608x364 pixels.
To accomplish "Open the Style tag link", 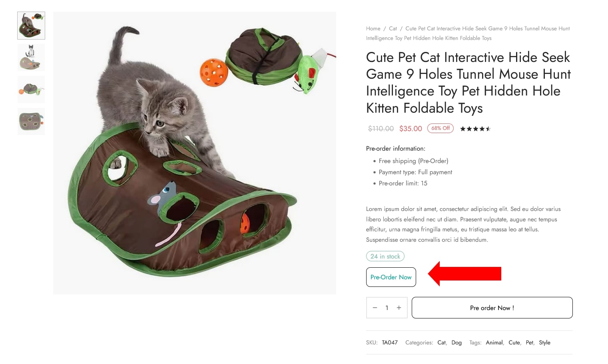I will pyautogui.click(x=544, y=342).
